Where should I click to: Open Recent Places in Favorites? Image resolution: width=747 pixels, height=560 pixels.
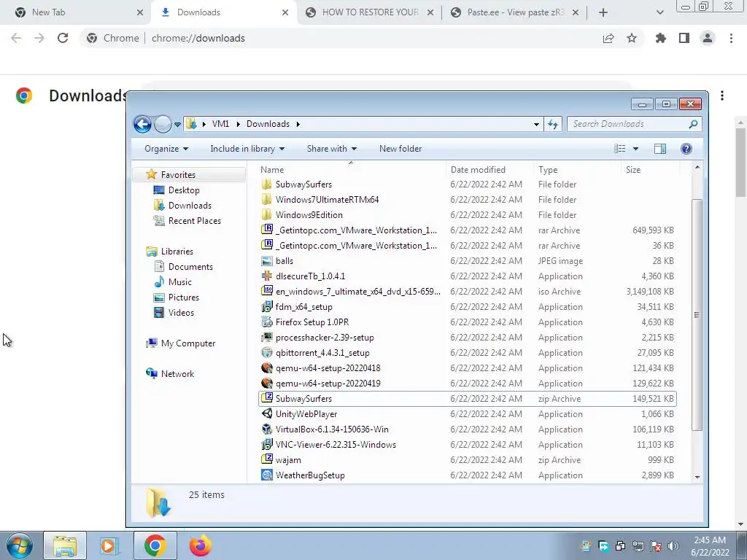point(194,220)
